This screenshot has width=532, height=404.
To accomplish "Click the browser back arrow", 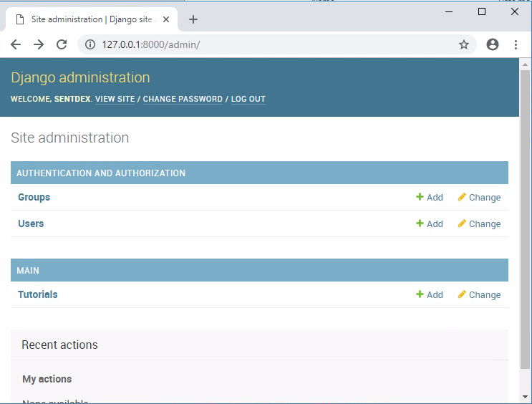I will (16, 44).
